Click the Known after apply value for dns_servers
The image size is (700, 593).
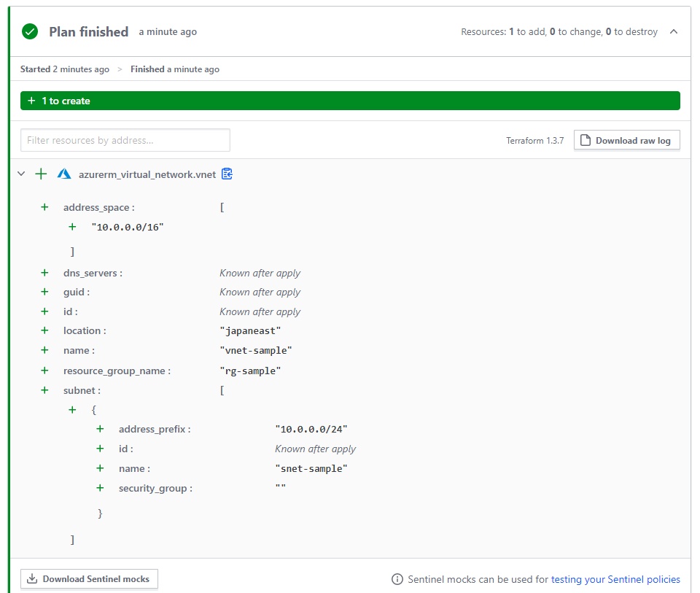tap(260, 274)
